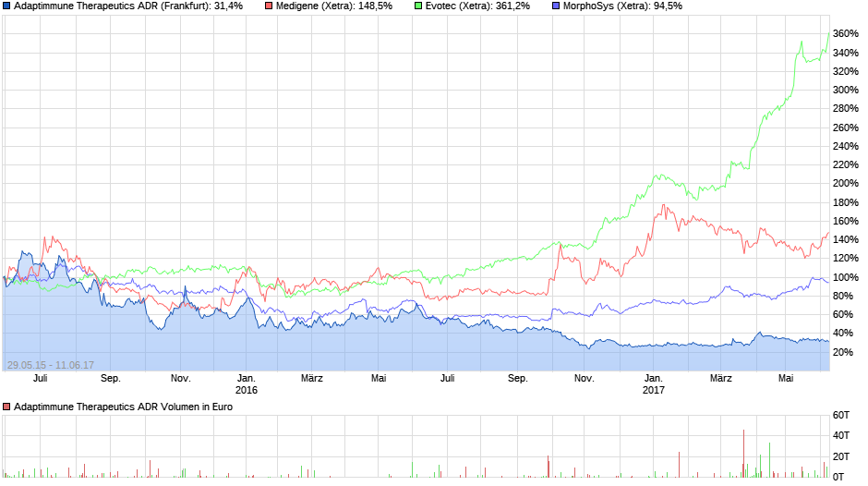Click the März label after Jan. 2017
This screenshot has width=868, height=486.
click(x=721, y=378)
